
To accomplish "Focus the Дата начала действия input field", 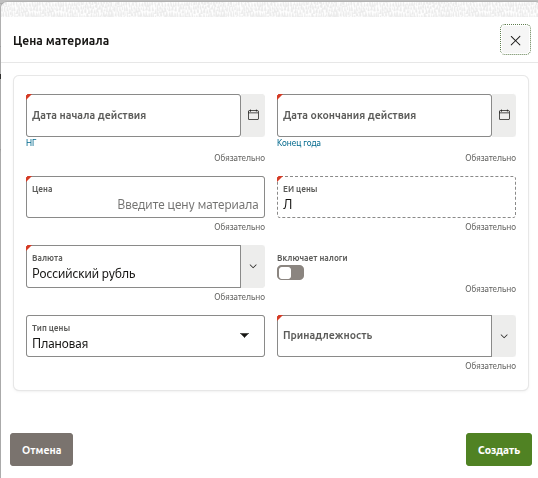I will [133, 115].
